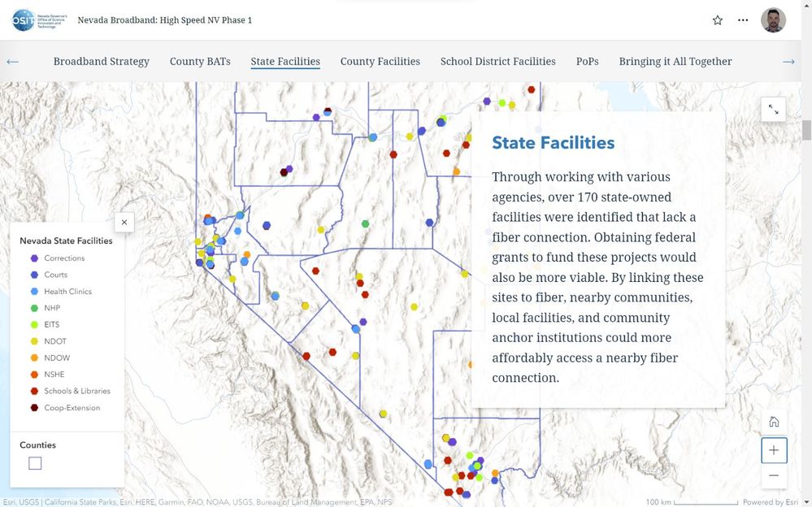This screenshot has height=507, width=812.
Task: Go to previous tabs with left arrow
Action: click(x=12, y=62)
